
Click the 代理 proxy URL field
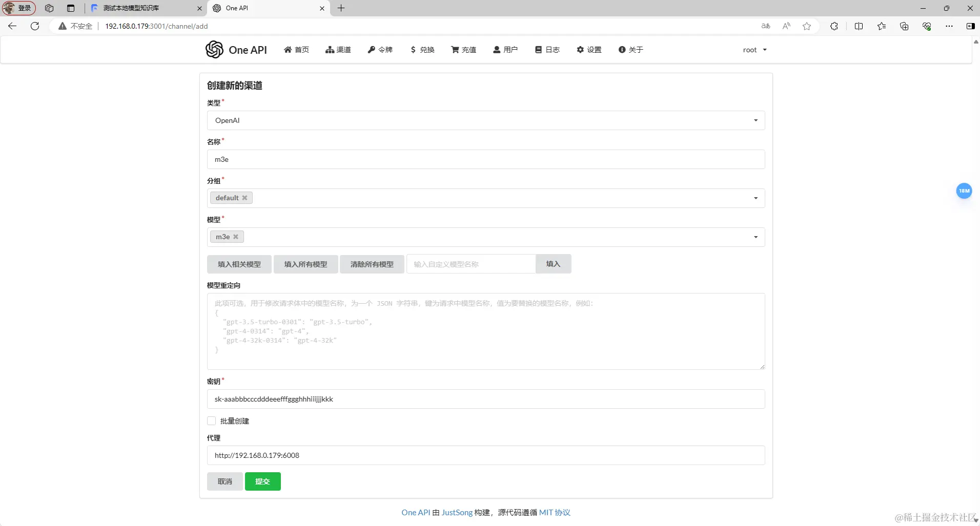(486, 455)
